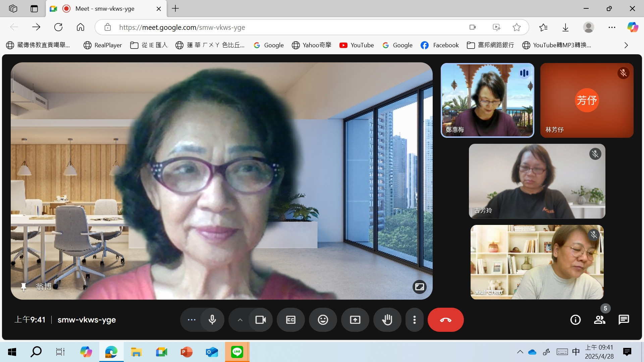This screenshot has width=644, height=362.
Task: Mute the microphone
Action: pos(212,320)
